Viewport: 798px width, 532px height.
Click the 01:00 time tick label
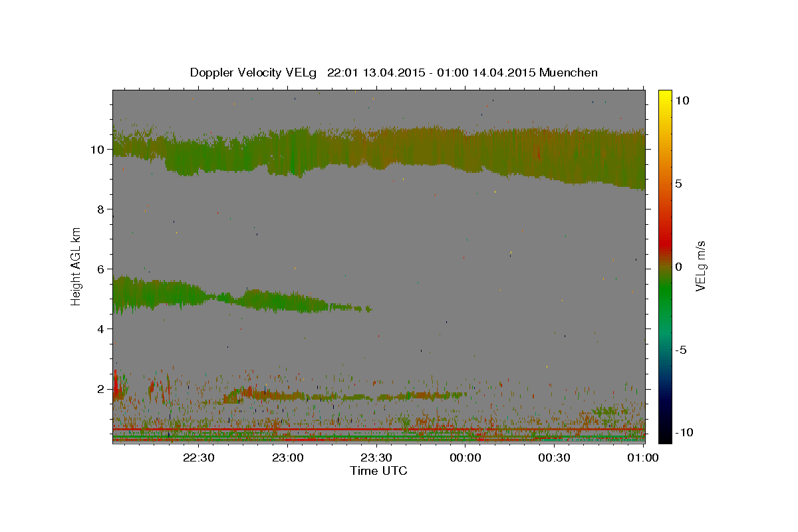[x=643, y=458]
